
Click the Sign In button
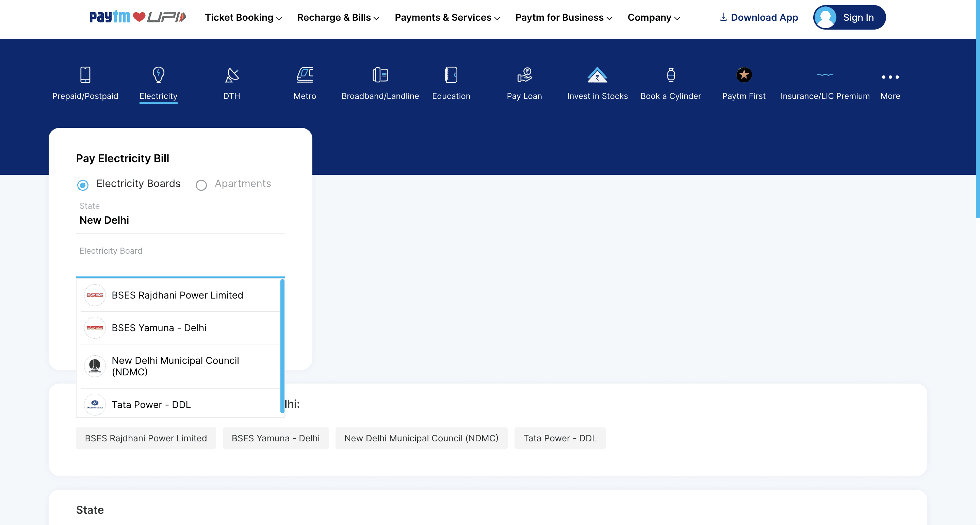(x=849, y=17)
